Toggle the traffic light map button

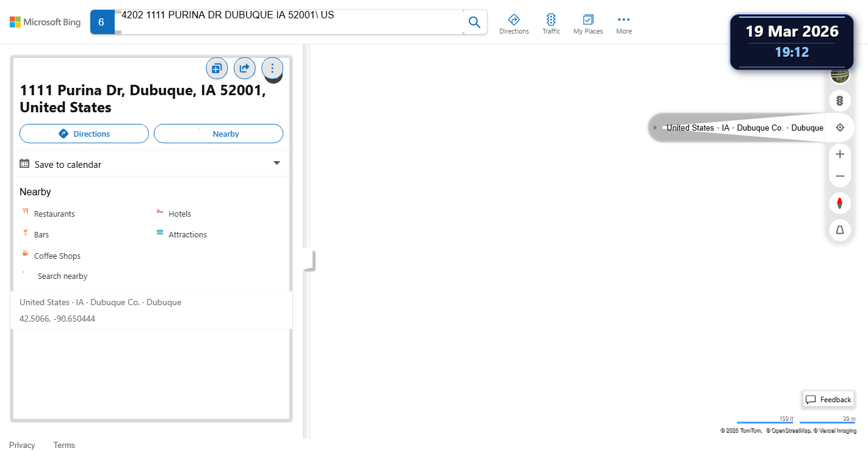tap(840, 101)
